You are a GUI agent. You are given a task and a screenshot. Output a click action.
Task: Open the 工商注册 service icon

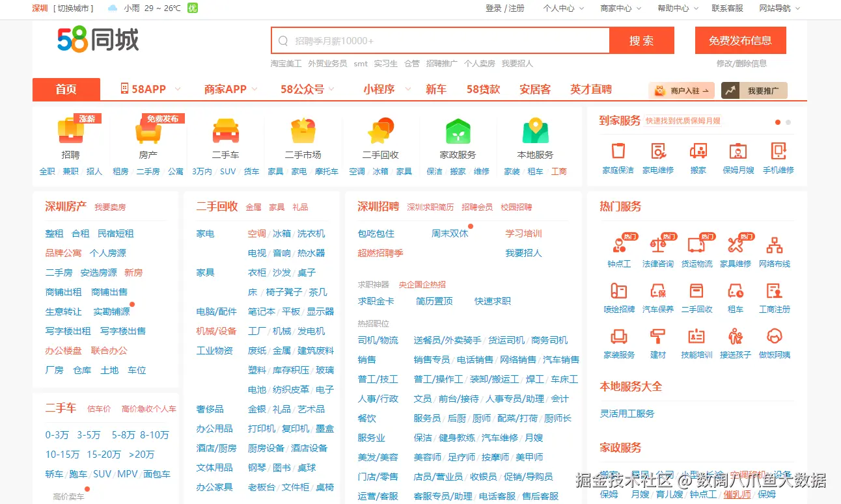point(775,291)
